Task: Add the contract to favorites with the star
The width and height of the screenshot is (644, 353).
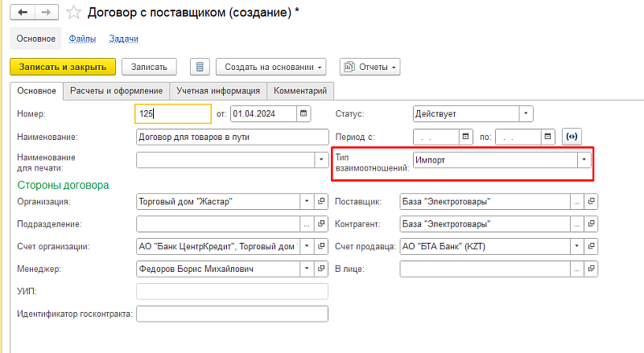Action: tap(73, 12)
